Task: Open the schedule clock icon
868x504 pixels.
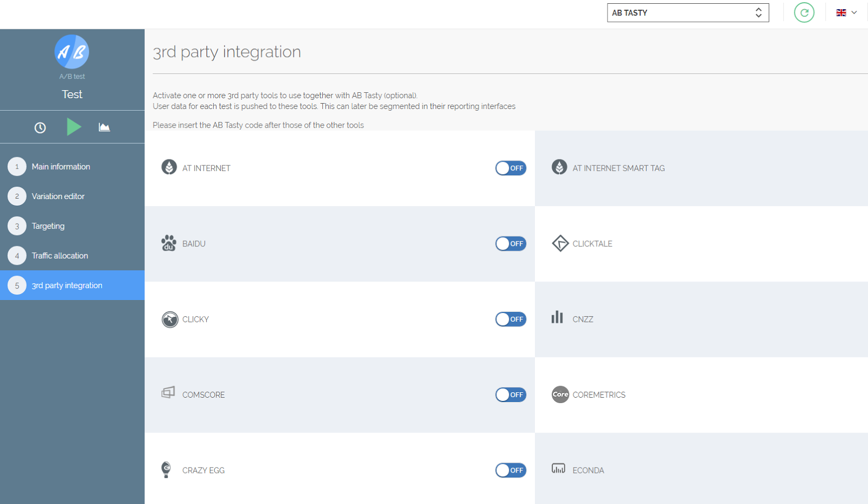Action: (40, 127)
